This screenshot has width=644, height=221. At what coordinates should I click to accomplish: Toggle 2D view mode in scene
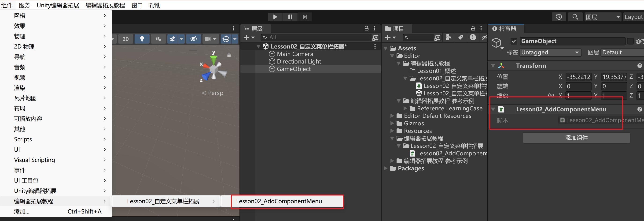[125, 39]
